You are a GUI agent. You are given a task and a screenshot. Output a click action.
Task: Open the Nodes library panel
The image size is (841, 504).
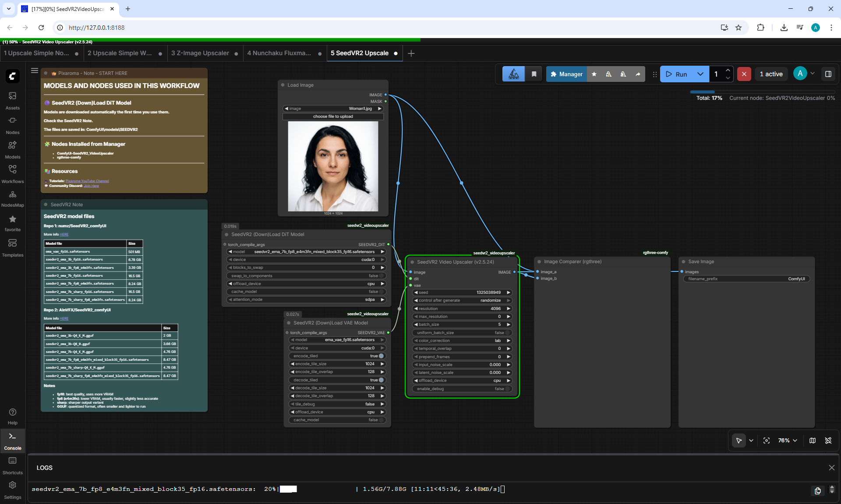coord(12,125)
